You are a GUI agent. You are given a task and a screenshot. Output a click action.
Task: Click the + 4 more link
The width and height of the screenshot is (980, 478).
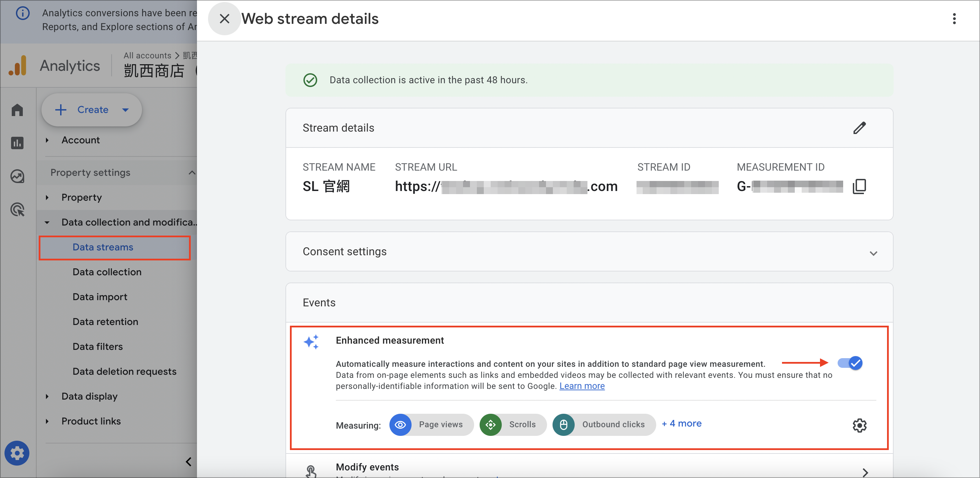(681, 424)
